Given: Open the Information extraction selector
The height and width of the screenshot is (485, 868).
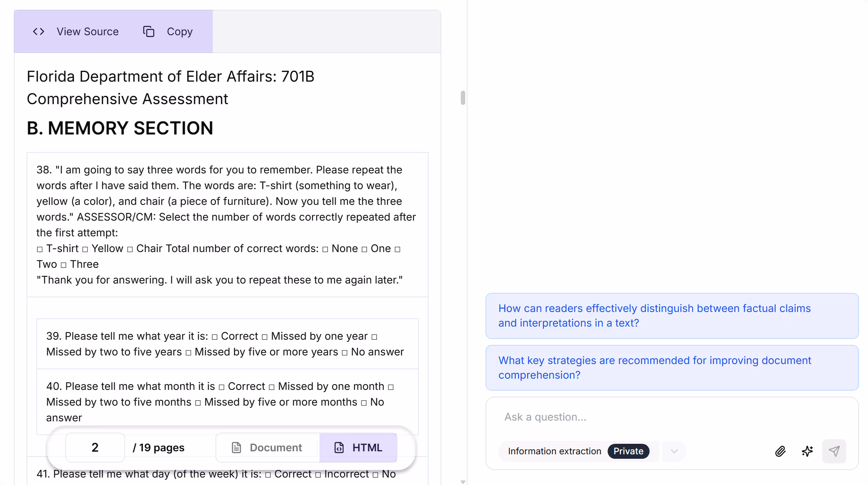Looking at the screenshot, I should coord(554,451).
